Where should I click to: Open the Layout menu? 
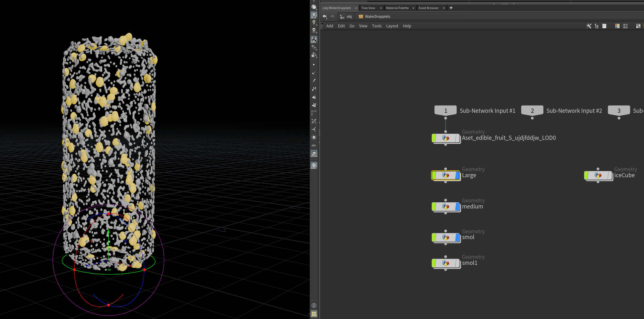coord(392,26)
